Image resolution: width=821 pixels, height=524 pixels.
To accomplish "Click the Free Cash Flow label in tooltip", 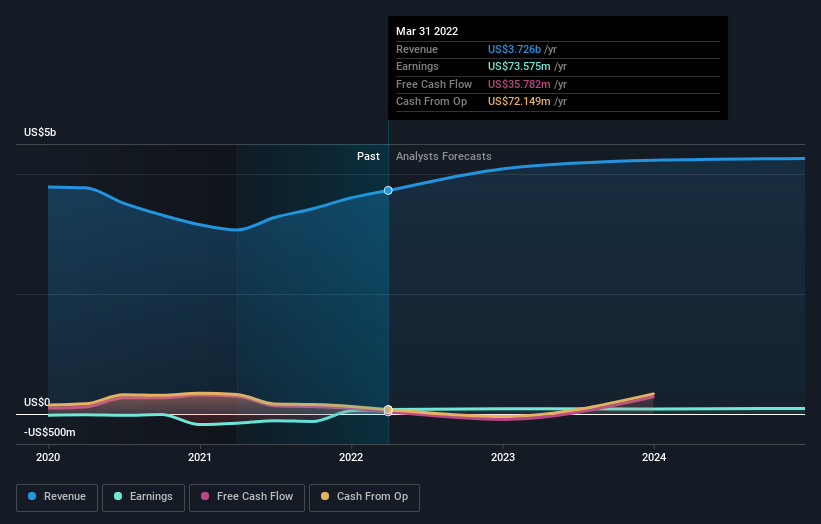I will pos(434,84).
